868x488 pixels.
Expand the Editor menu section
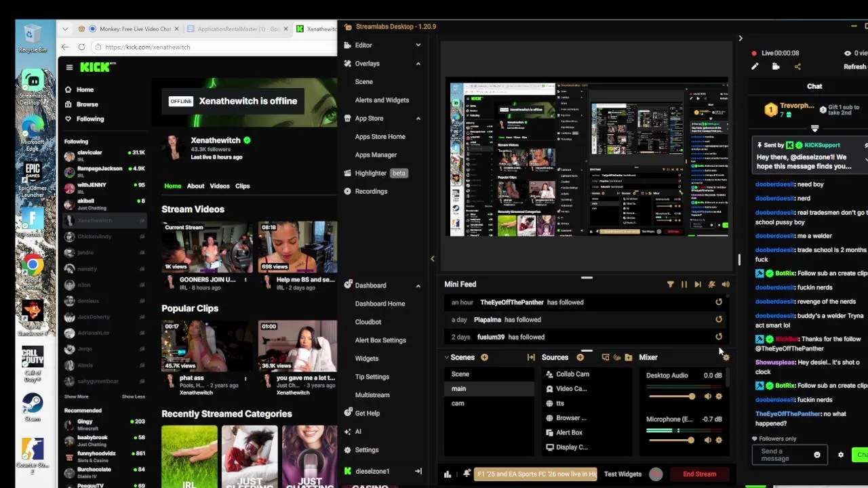click(x=418, y=45)
